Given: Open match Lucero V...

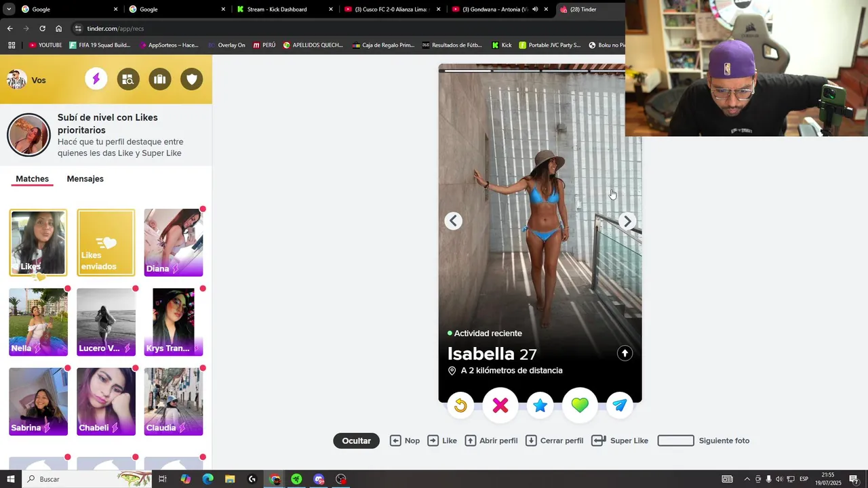Looking at the screenshot, I should tap(106, 322).
